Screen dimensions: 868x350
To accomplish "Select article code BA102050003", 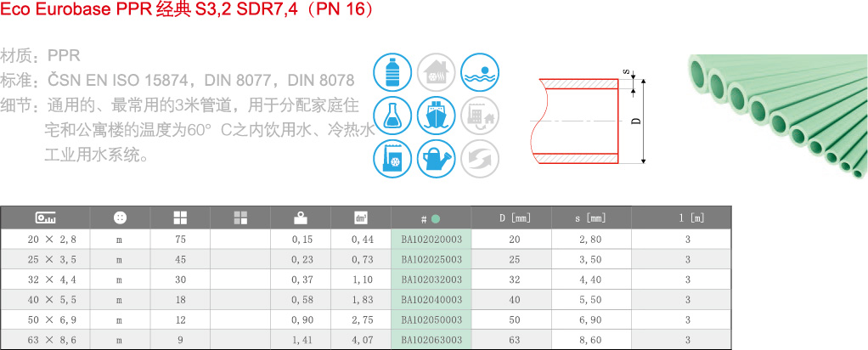I will (431, 320).
